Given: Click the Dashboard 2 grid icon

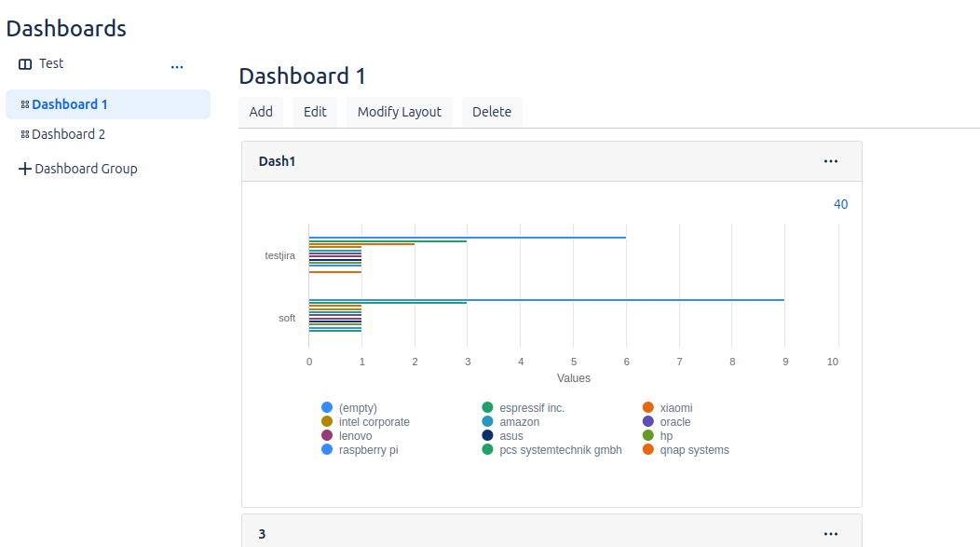Looking at the screenshot, I should (25, 134).
